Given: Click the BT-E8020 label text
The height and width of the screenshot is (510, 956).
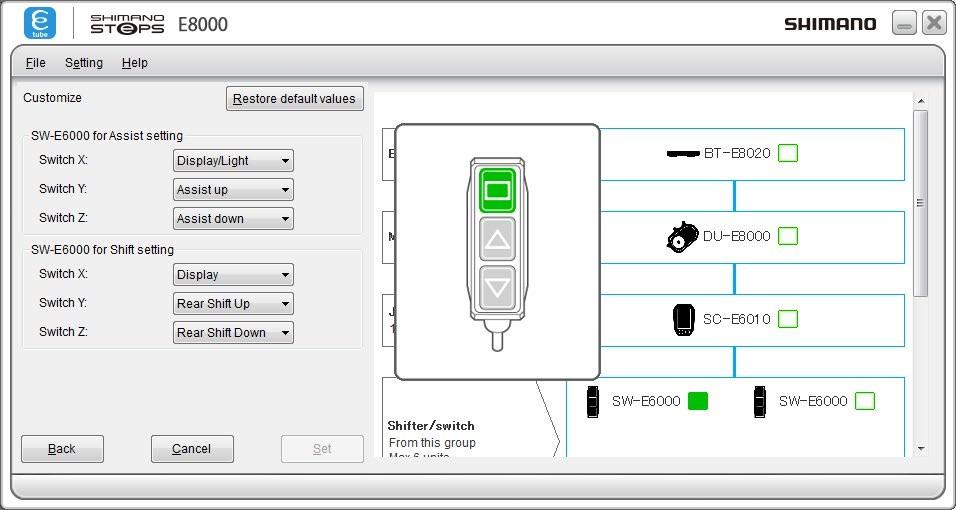Looking at the screenshot, I should pyautogui.click(x=737, y=153).
